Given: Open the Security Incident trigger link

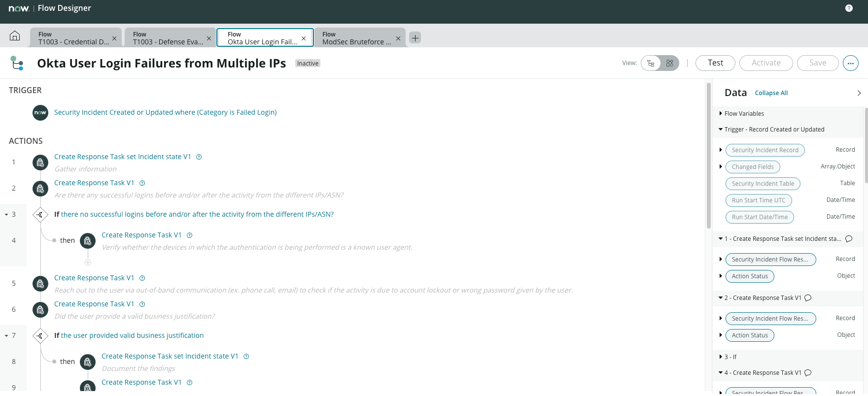Looking at the screenshot, I should coord(165,113).
